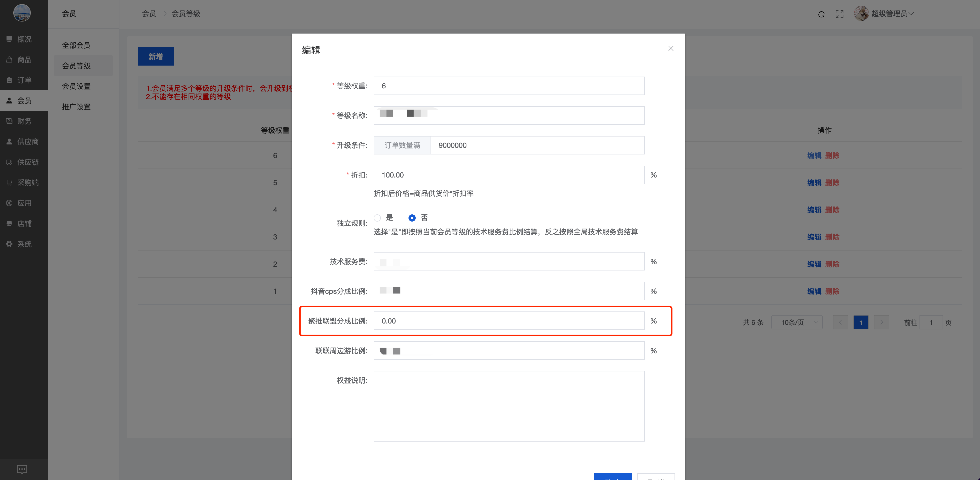Screen dimensions: 980x480
Task: Select 是 for 独立规则
Action: 377,218
